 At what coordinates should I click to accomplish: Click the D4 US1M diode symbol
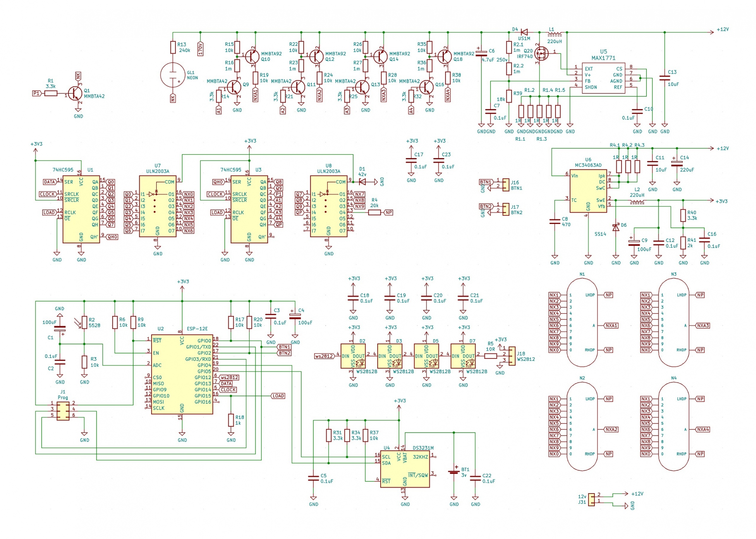pos(524,32)
